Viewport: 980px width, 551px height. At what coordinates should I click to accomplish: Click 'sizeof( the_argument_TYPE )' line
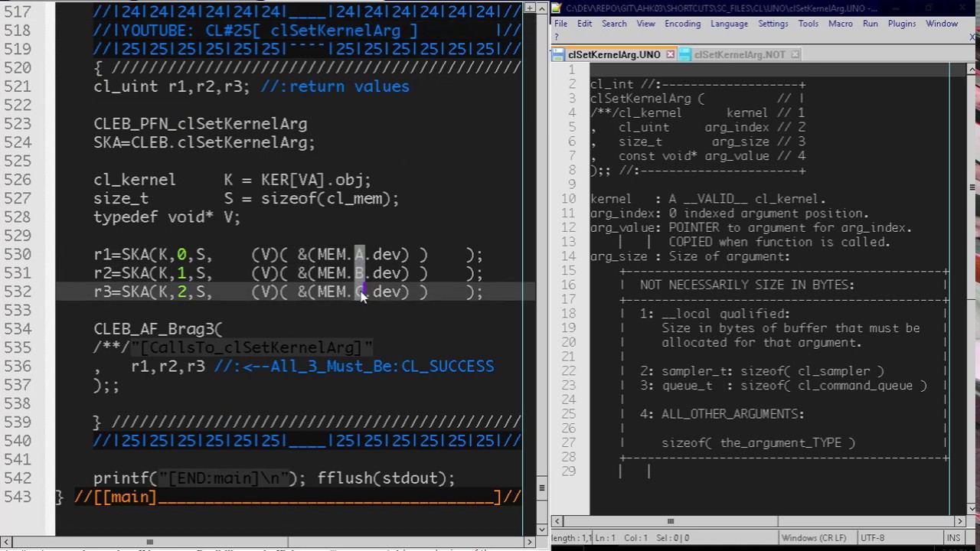[758, 443]
